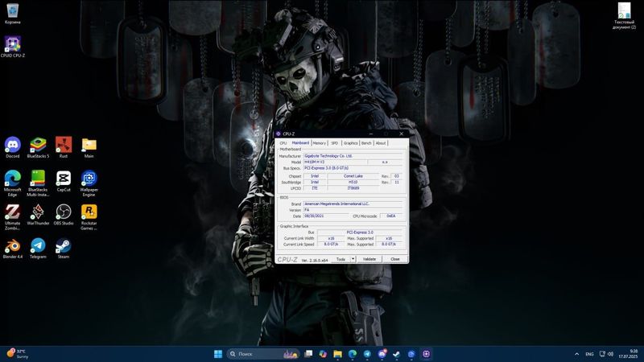This screenshot has height=362, width=644.
Task: Select the Blender 4.4 desktop icon
Action: click(x=13, y=249)
